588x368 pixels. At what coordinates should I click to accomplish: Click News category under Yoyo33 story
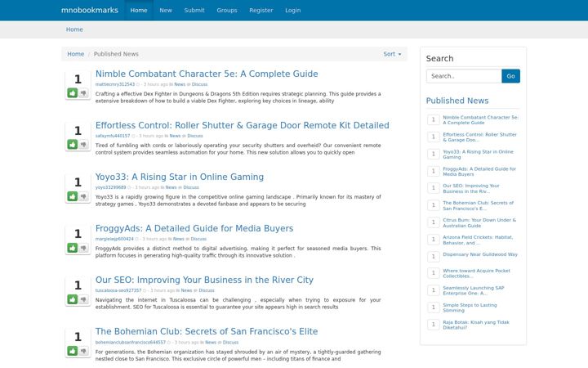171,187
